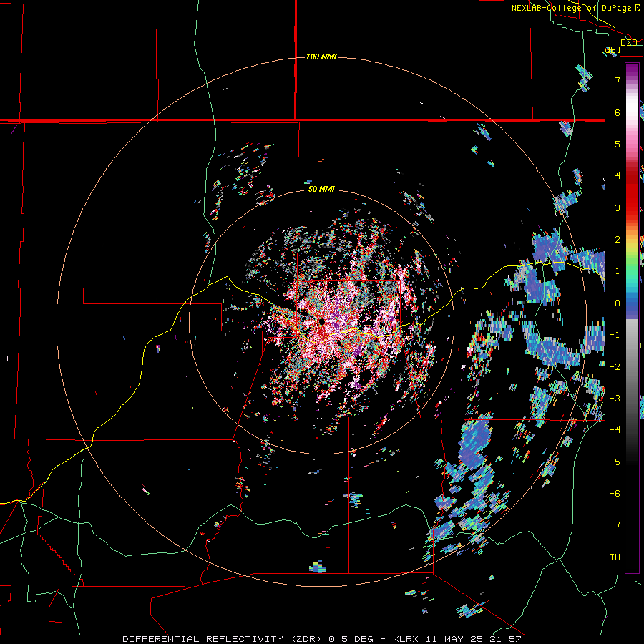644x644 pixels.
Task: Click the 11 MAY 25 date text
Action: [x=454, y=639]
